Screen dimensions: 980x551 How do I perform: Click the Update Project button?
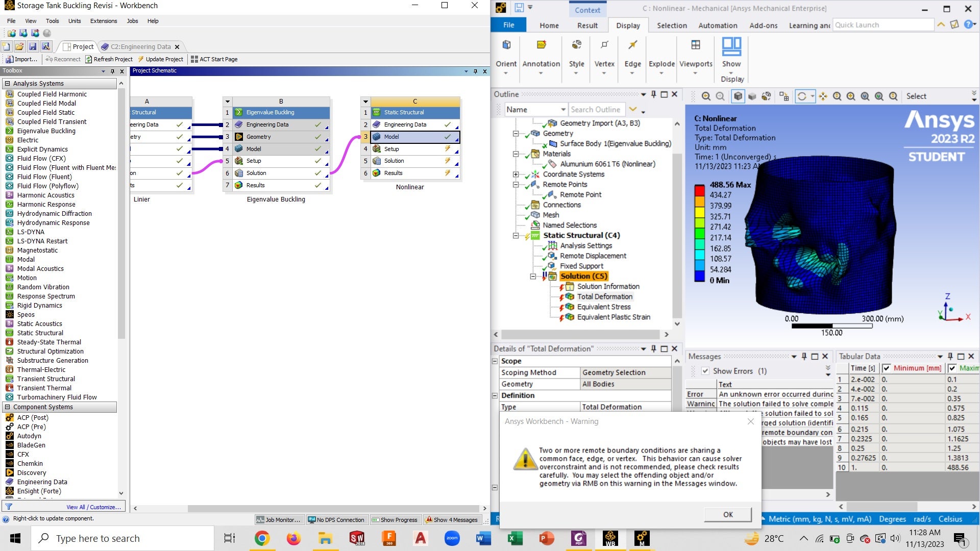pyautogui.click(x=160, y=59)
